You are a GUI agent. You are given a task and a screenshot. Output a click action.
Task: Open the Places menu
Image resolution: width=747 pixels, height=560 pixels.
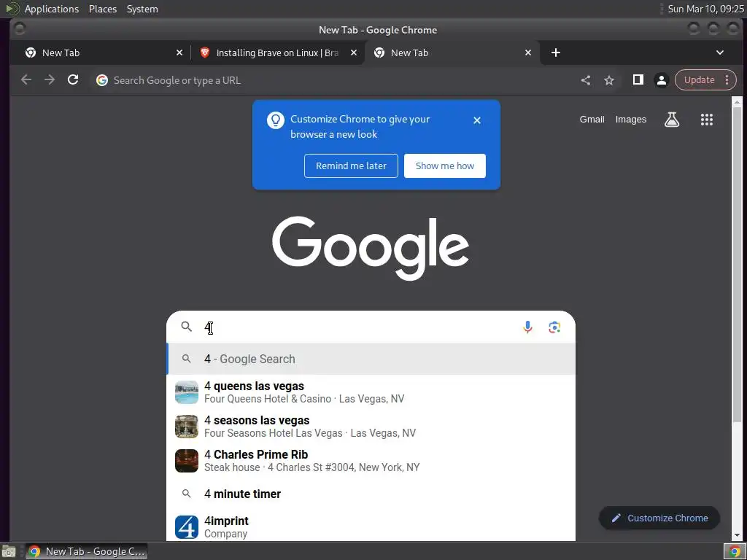click(103, 9)
